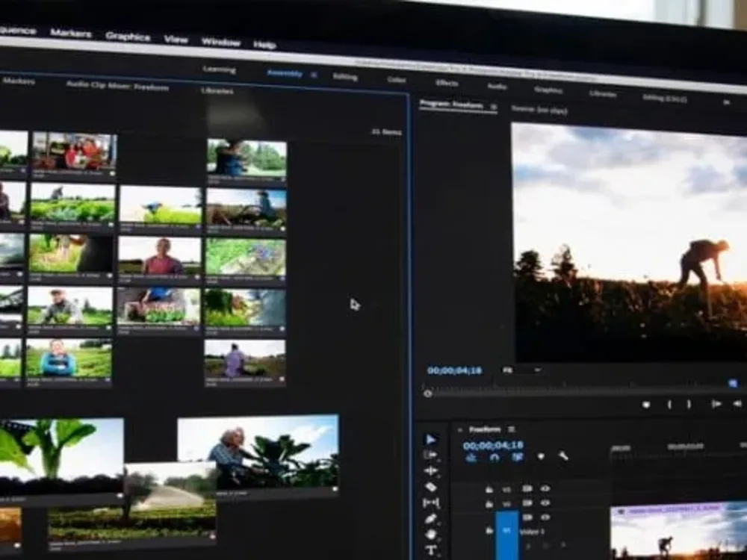Viewport: 747px width, 560px height.
Task: Toggle V1 track sync lock
Action: [527, 517]
